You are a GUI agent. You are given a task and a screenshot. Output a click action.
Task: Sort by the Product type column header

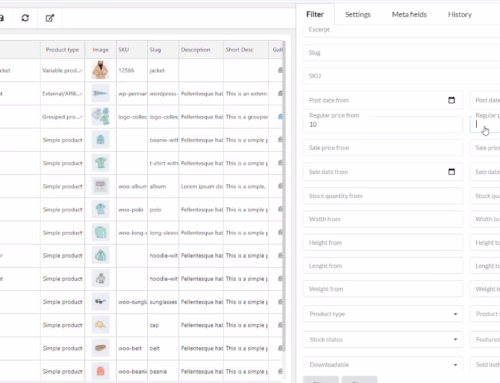(62, 50)
